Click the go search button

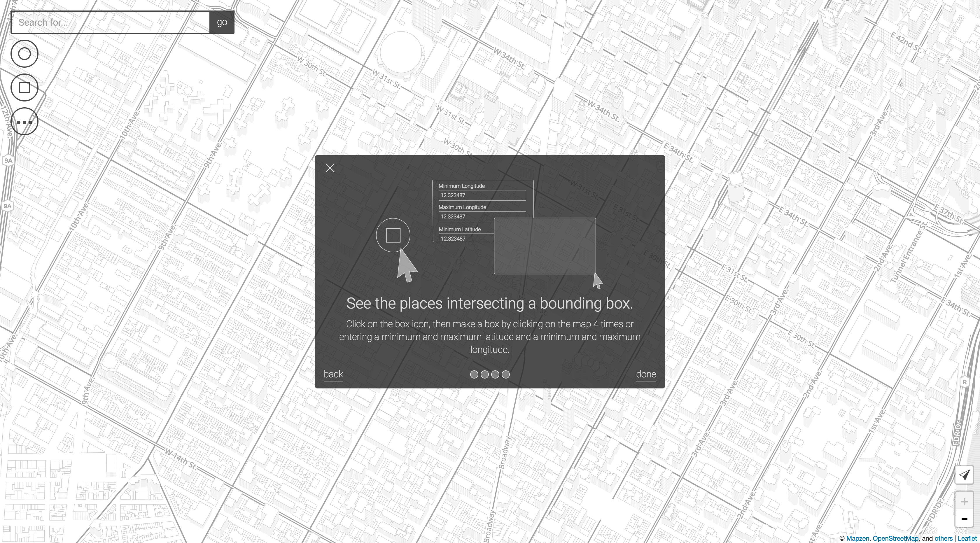pyautogui.click(x=222, y=22)
